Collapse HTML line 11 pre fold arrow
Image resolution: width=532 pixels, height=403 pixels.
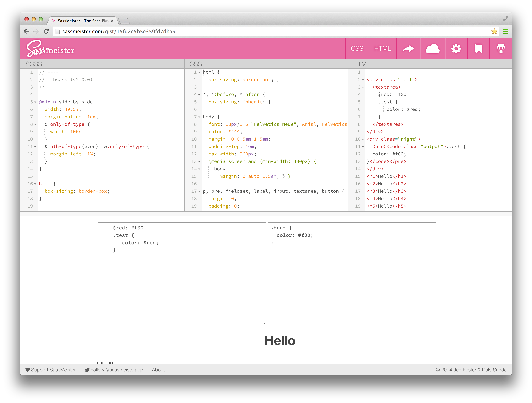point(363,147)
